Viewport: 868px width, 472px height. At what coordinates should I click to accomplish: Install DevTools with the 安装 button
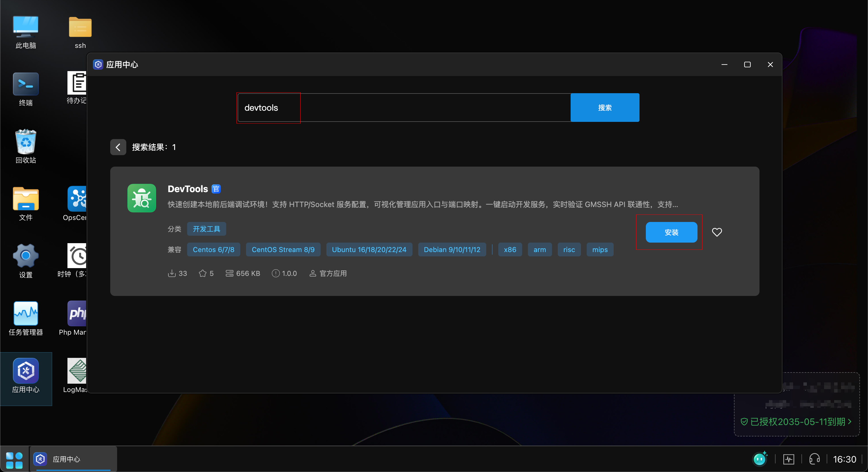pyautogui.click(x=671, y=232)
